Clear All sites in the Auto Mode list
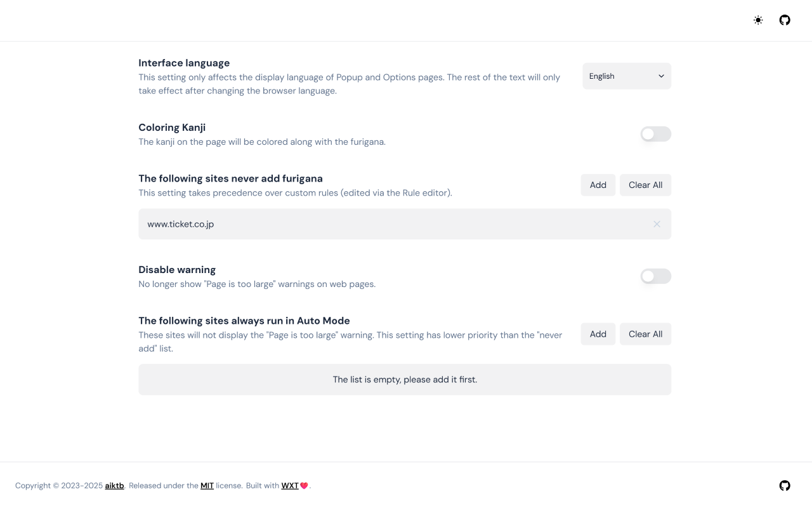The height and width of the screenshot is (508, 812). click(x=645, y=334)
